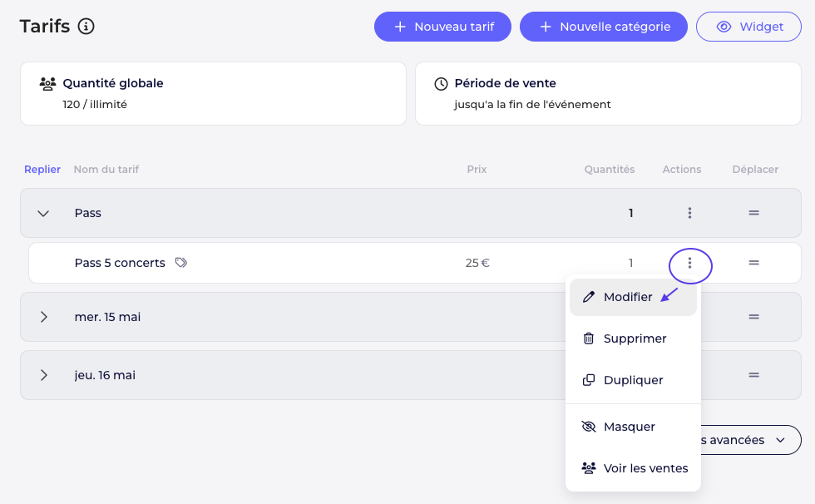The height and width of the screenshot is (504, 815).
Task: Click the info icon next to Tarifs
Action: tap(86, 27)
